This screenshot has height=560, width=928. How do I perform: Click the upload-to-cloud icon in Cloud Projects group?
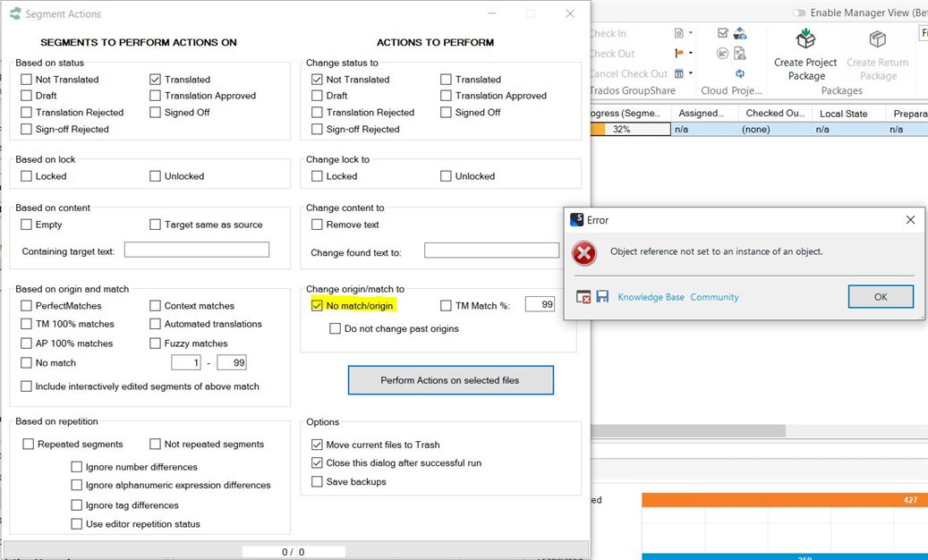(740, 35)
